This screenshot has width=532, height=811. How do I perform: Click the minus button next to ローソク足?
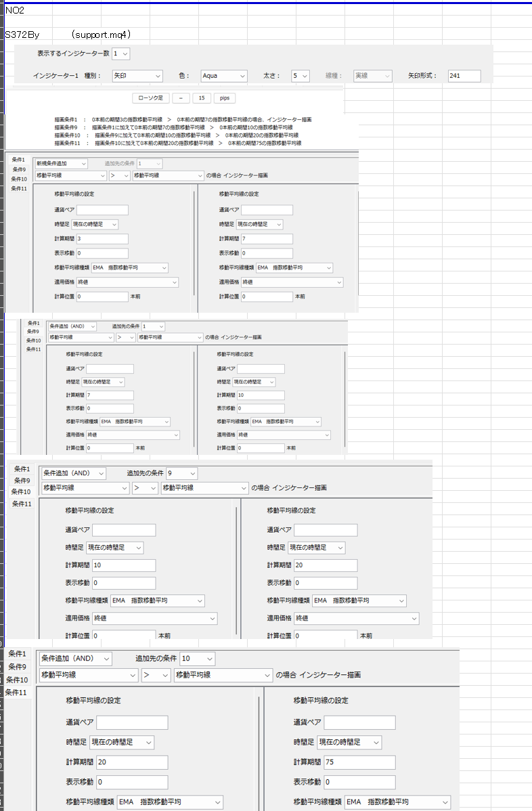(181, 98)
